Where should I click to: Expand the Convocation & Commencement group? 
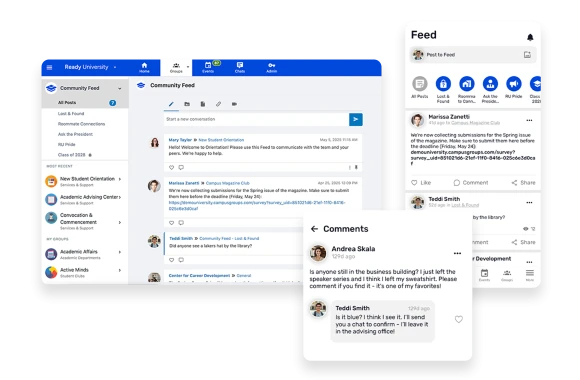pyautogui.click(x=120, y=222)
